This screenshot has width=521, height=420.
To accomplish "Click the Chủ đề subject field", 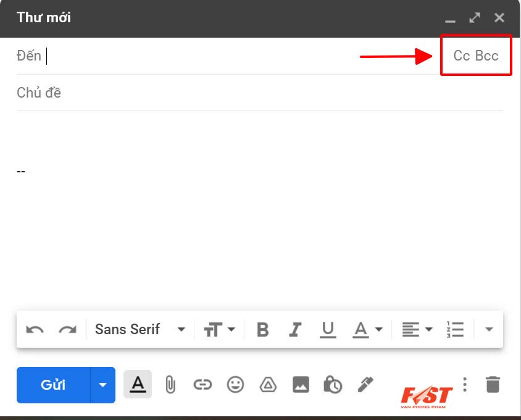I will (260, 93).
